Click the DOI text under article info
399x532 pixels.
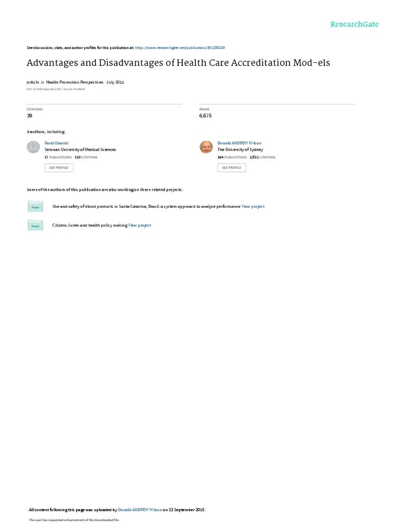(x=44, y=89)
